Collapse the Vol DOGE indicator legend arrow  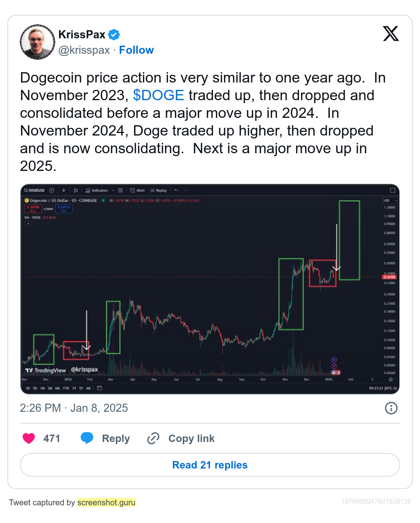[28, 224]
